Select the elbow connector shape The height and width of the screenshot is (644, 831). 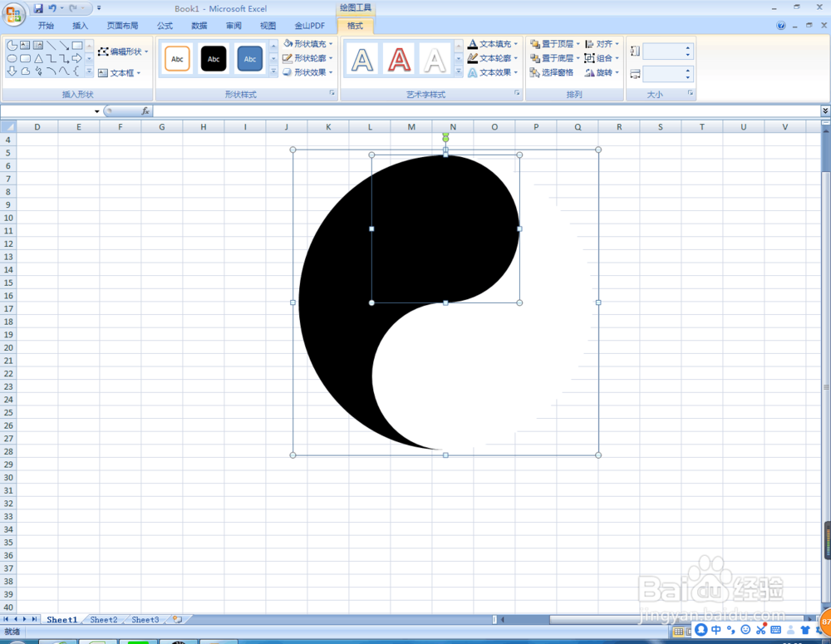pos(52,58)
